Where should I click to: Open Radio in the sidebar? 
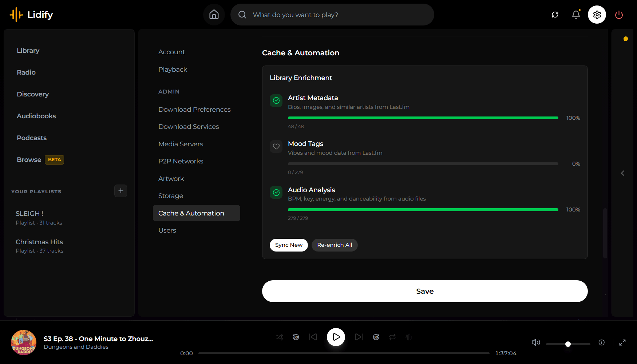coord(26,72)
